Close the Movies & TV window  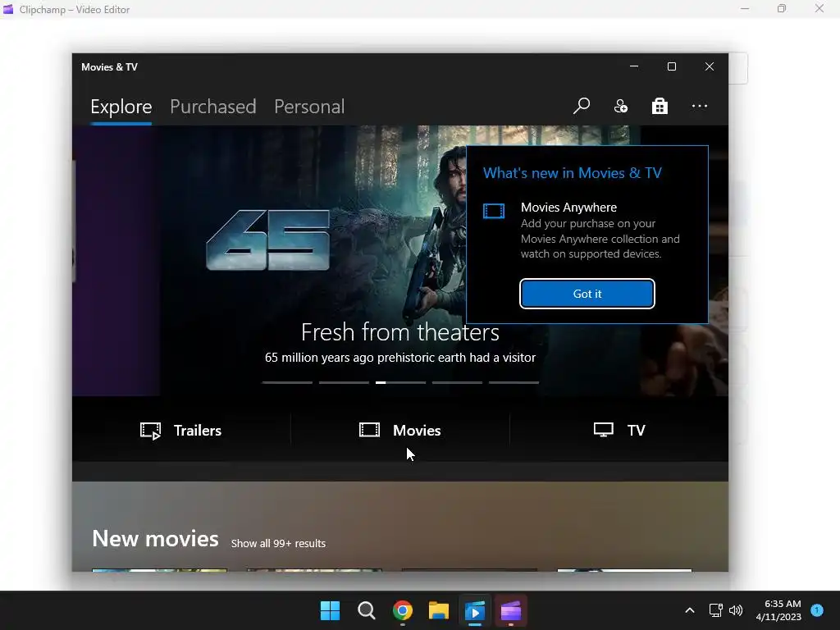click(x=710, y=66)
